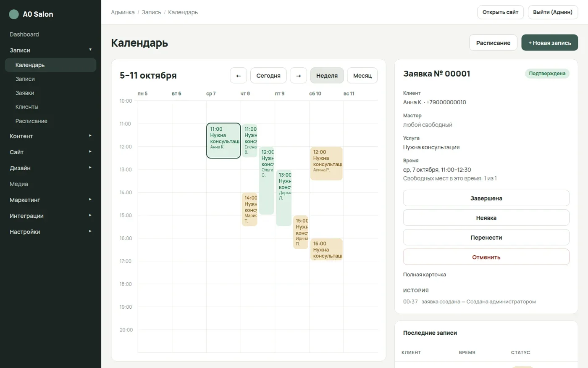This screenshot has width=588, height=368.
Task: Select Thursday 14:00 appointment of Мария Т.
Action: pos(249,209)
